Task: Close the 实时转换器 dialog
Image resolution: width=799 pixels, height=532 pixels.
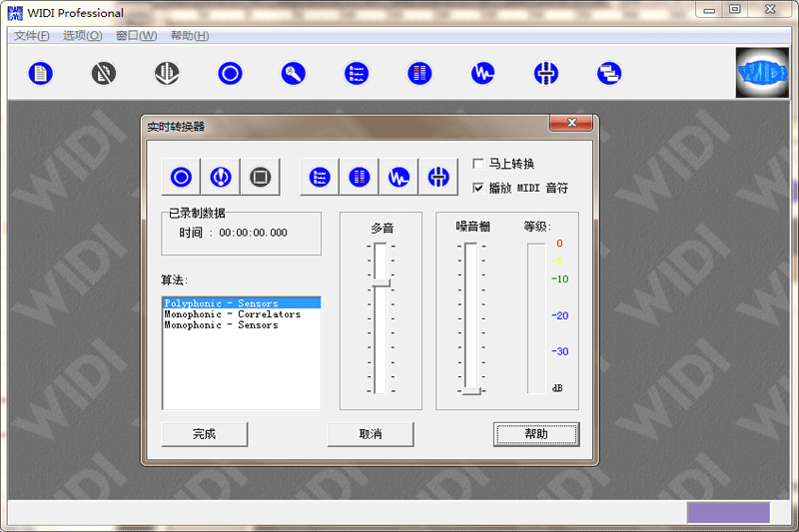Action: pos(571,123)
